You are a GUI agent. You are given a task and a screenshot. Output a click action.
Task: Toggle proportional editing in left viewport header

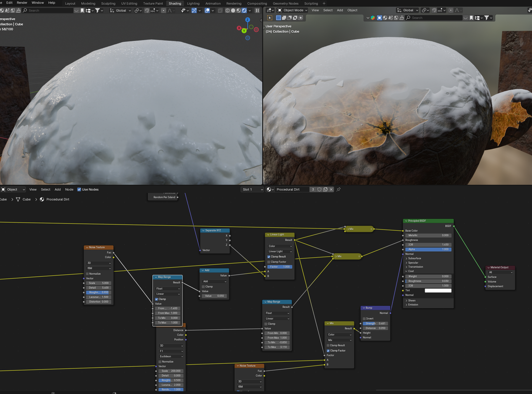click(x=164, y=10)
